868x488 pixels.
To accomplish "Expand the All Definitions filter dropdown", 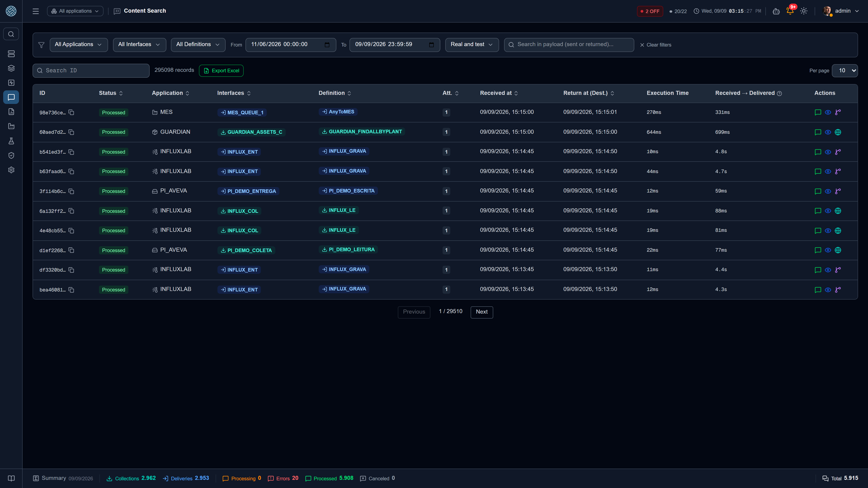I will 198,45.
